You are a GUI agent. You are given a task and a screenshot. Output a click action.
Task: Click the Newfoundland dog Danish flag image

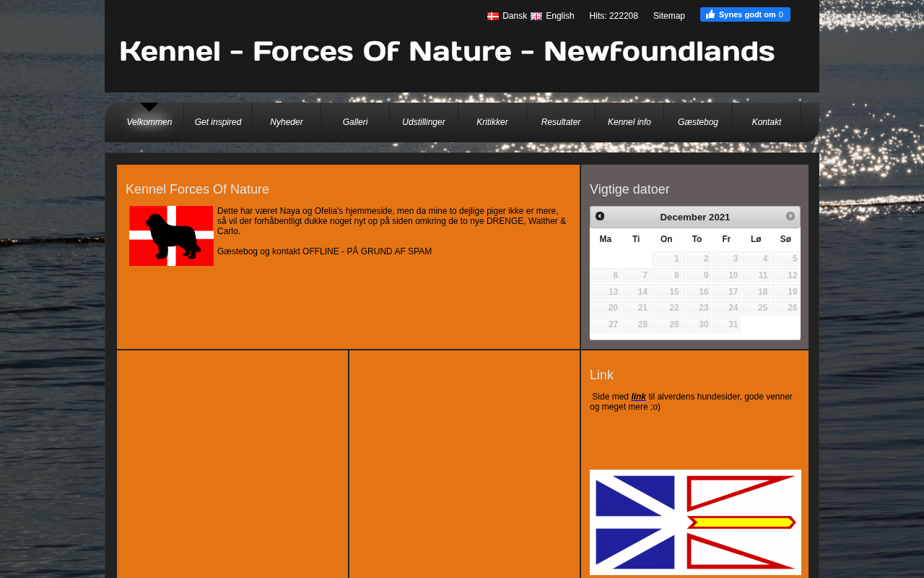click(171, 236)
